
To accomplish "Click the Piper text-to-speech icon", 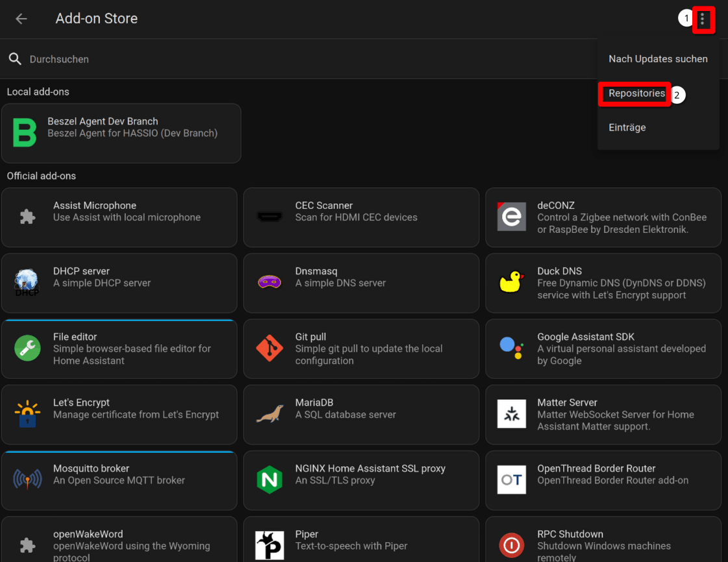I will point(268,545).
